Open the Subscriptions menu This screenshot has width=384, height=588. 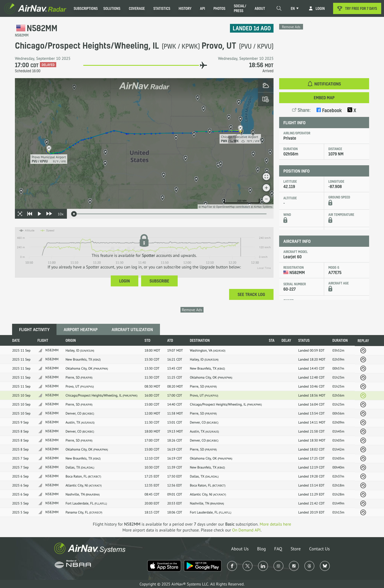click(x=86, y=8)
